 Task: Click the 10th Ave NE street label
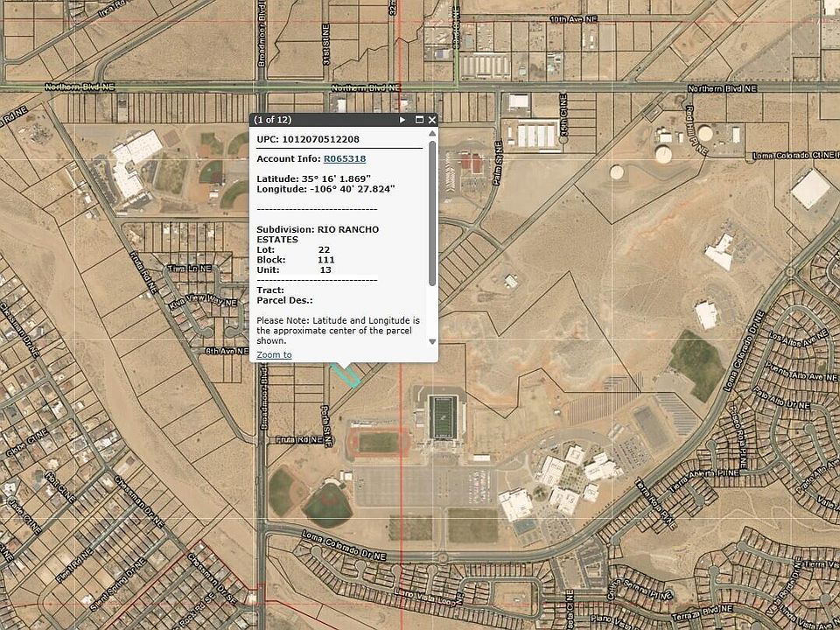pyautogui.click(x=574, y=19)
